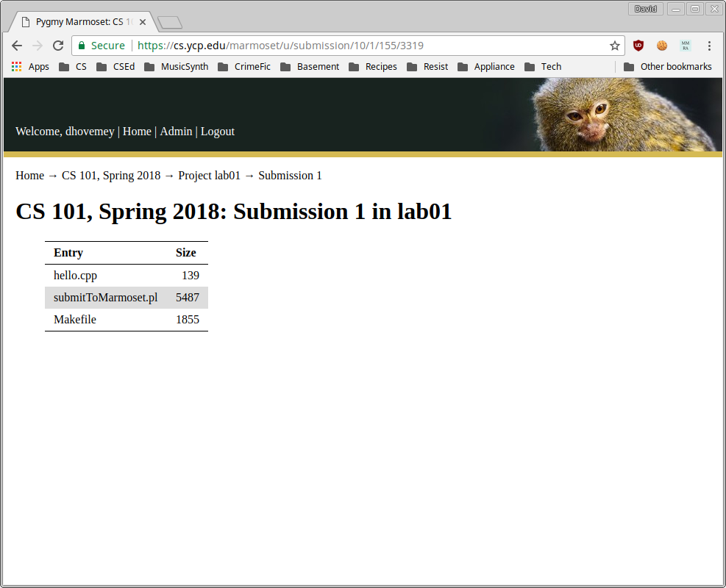Click the cookie extension icon
726x588 pixels.
(662, 46)
